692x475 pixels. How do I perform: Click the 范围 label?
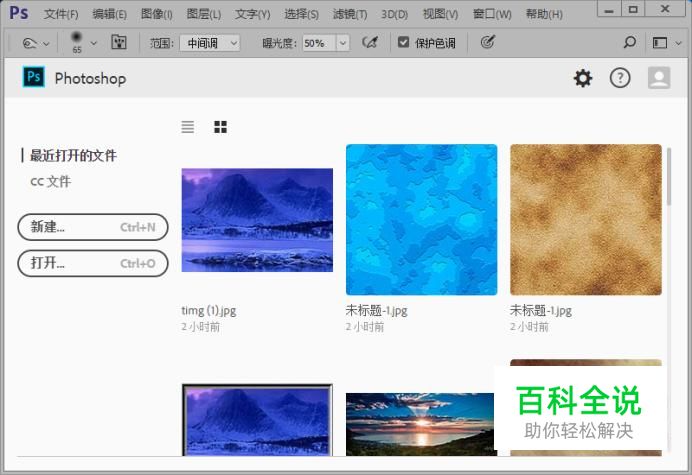pyautogui.click(x=162, y=43)
